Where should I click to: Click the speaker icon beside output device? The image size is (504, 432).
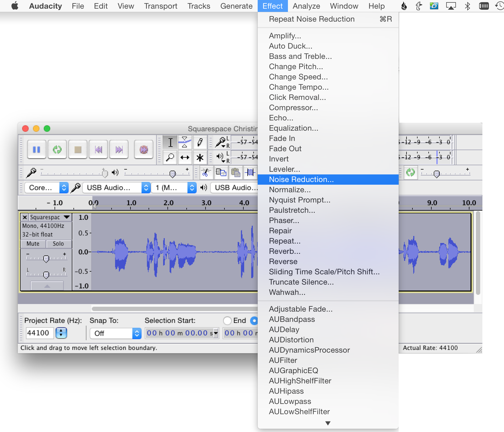pyautogui.click(x=204, y=188)
